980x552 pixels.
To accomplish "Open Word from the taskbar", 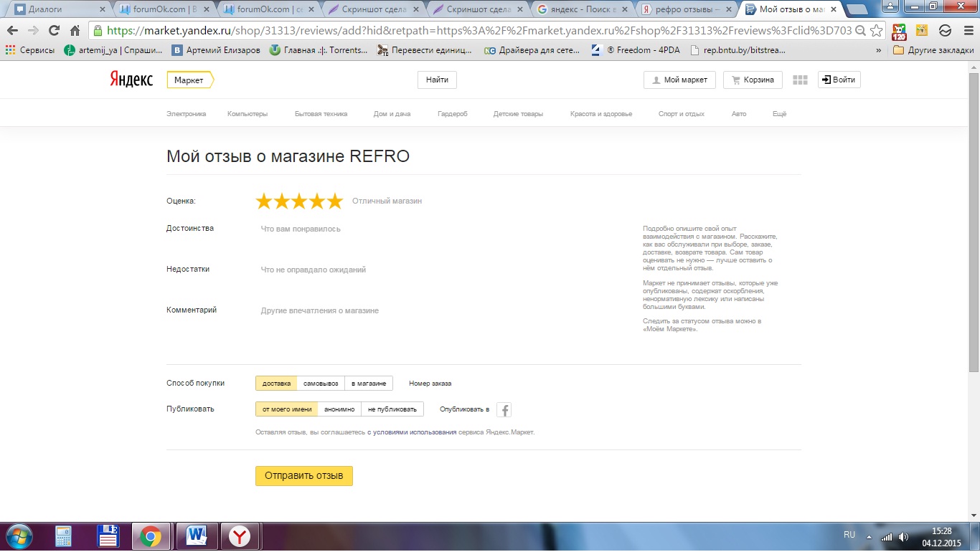I will click(195, 537).
